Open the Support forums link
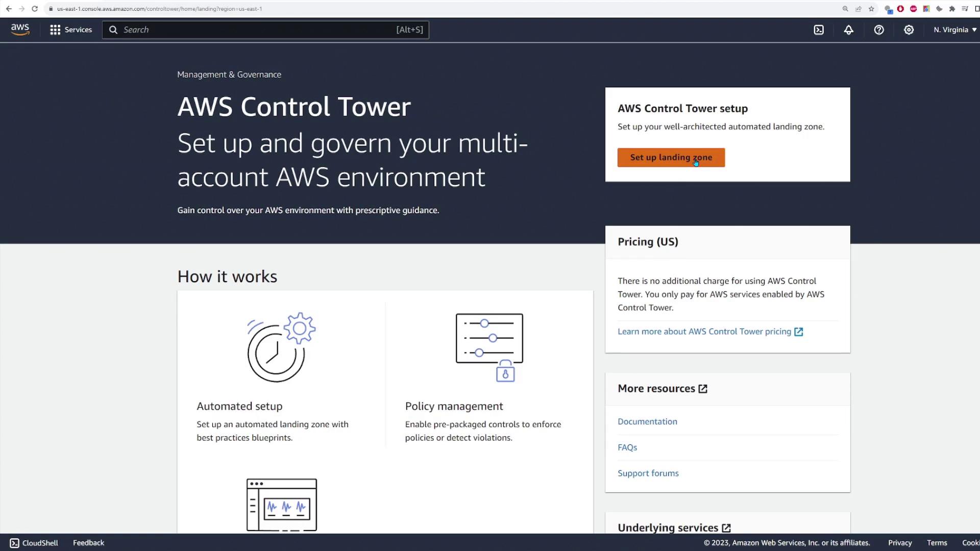Image resolution: width=980 pixels, height=551 pixels. pos(648,473)
